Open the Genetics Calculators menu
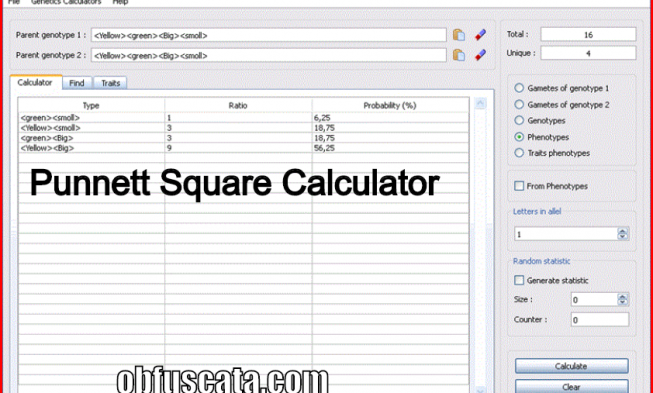This screenshot has width=653, height=393. 66,2
